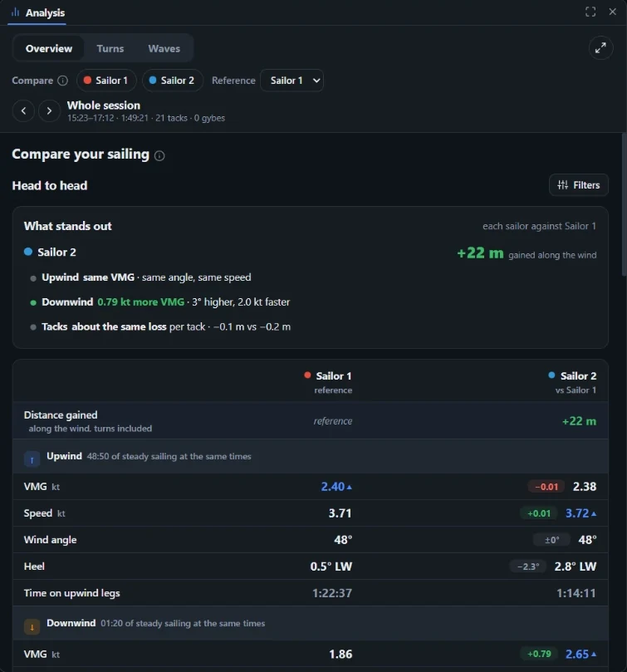Click the −0.01 upwind VMG difference badge
The height and width of the screenshot is (672, 627).
[546, 487]
